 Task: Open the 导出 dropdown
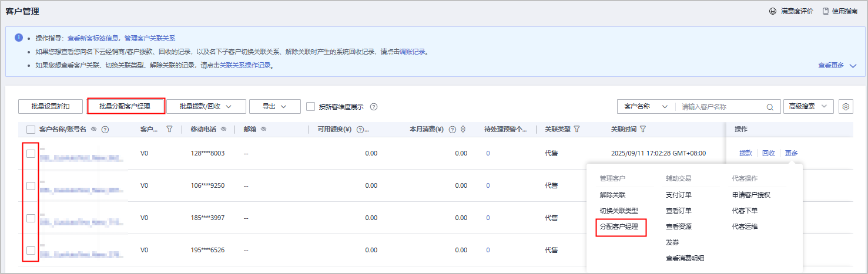(x=274, y=106)
